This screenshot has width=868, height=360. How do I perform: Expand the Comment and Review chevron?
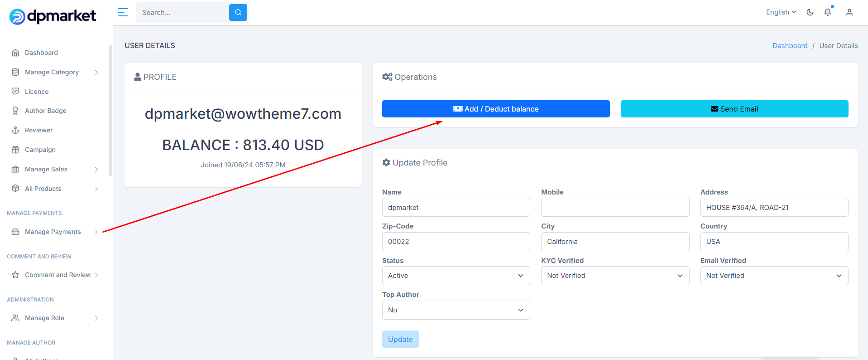click(96, 275)
